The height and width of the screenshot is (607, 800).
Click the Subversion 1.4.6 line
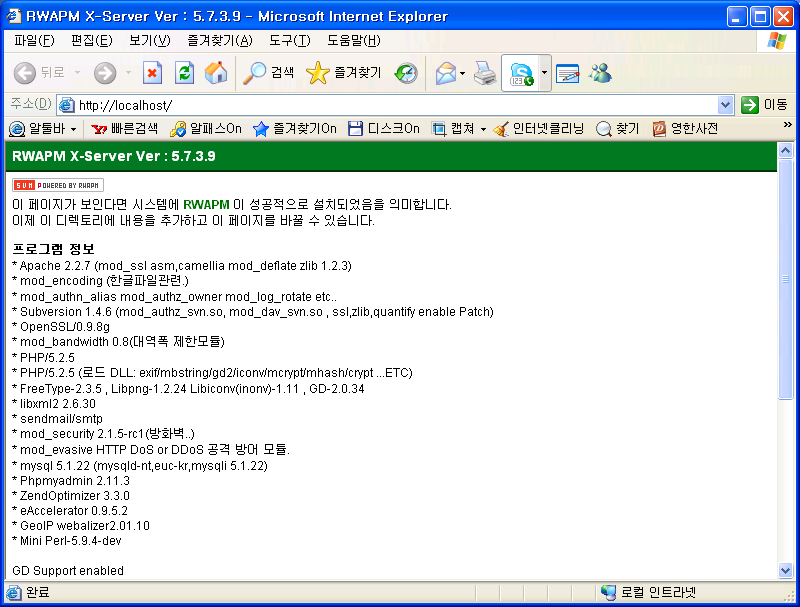[x=253, y=312]
